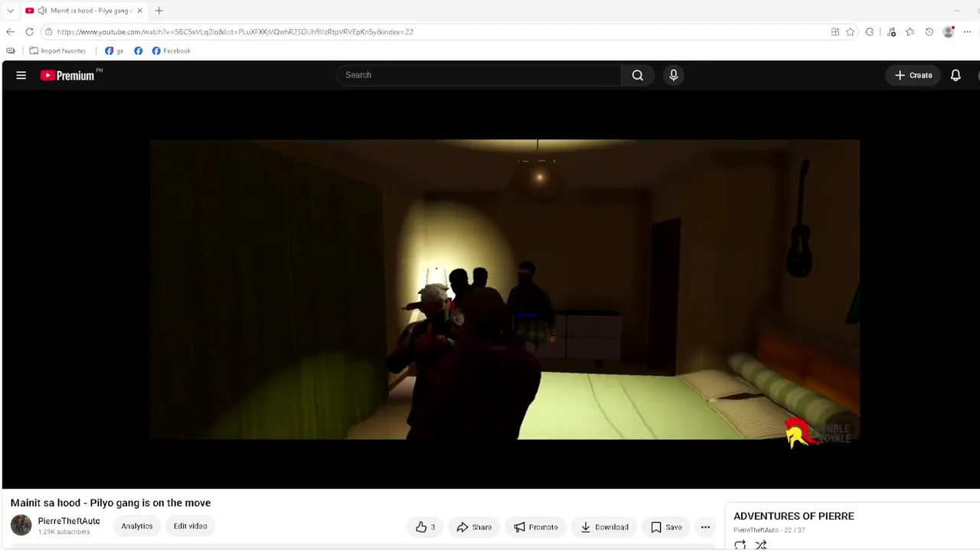Image resolution: width=980 pixels, height=551 pixels.
Task: Click the search magnifier button
Action: 638,75
